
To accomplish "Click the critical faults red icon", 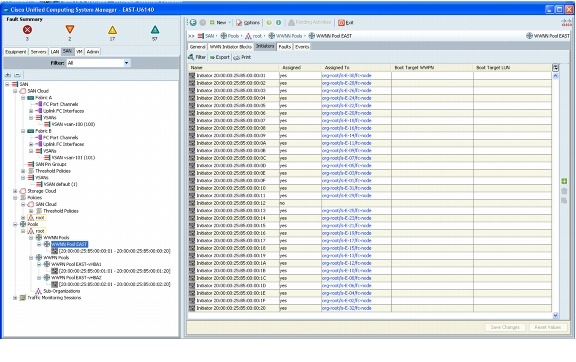I will [x=27, y=29].
